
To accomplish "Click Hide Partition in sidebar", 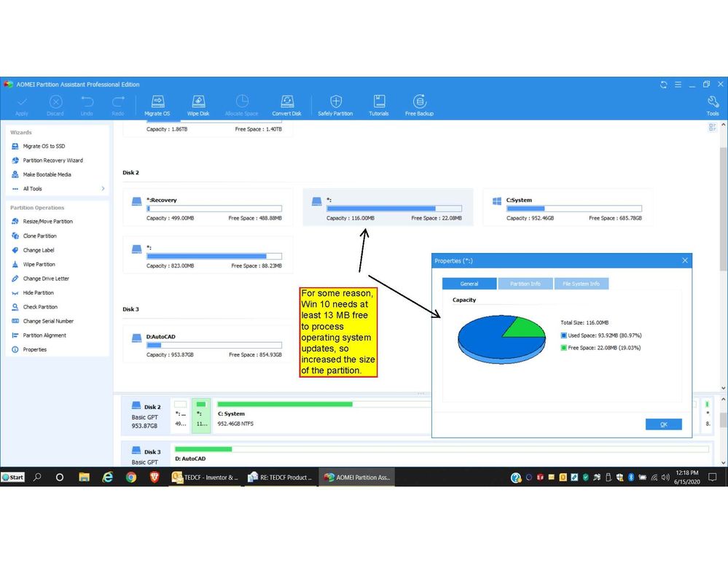I will (x=38, y=292).
